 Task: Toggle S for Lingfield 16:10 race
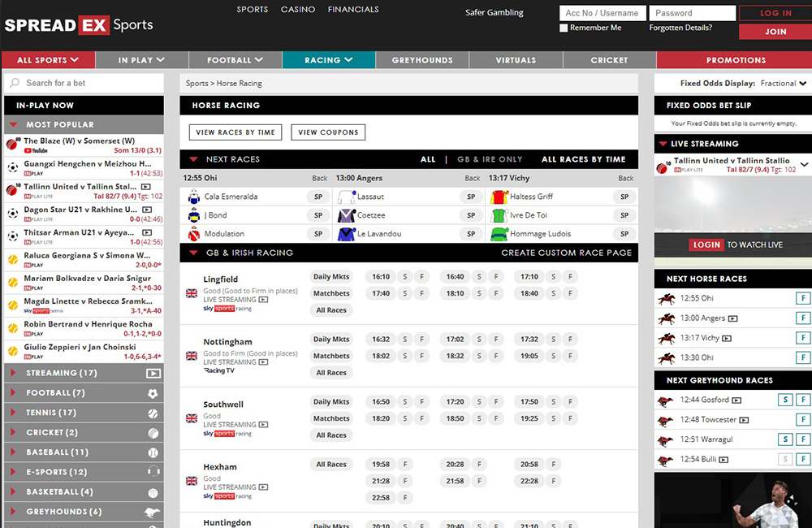coord(405,277)
